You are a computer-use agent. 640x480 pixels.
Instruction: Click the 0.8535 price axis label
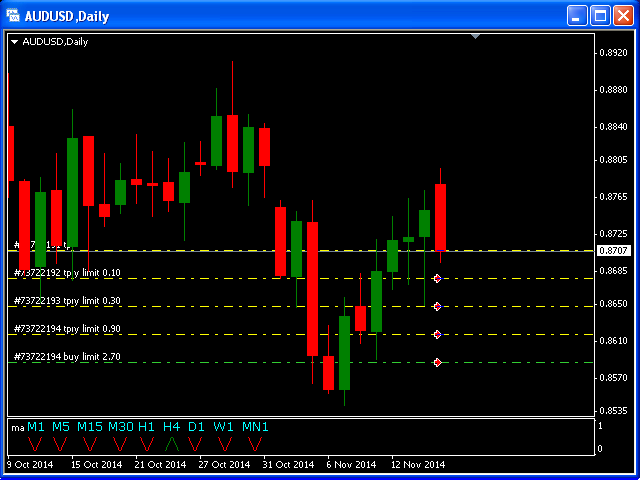coord(613,411)
